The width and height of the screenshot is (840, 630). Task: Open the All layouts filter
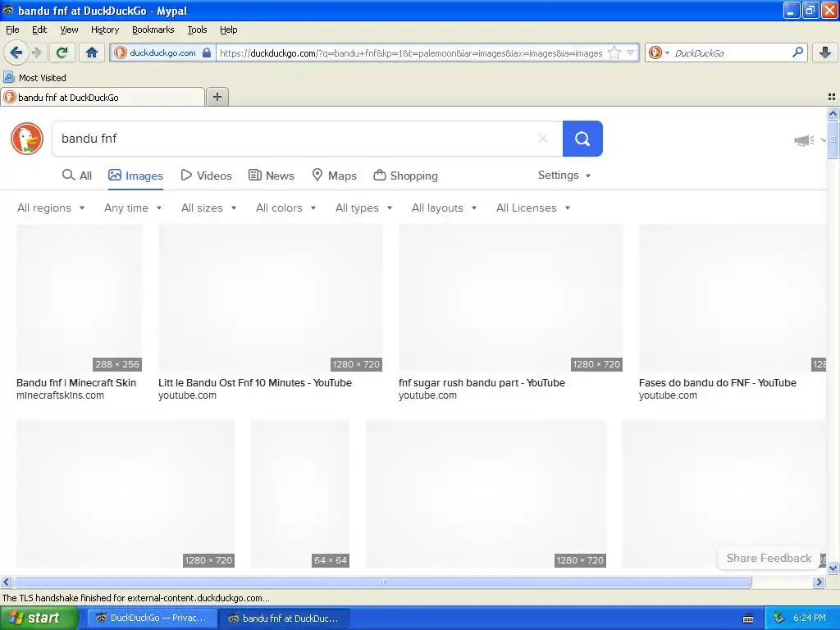pos(444,208)
